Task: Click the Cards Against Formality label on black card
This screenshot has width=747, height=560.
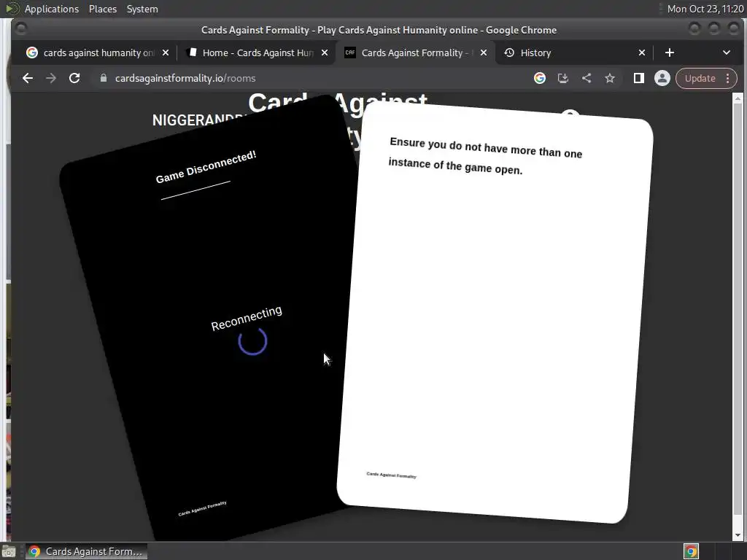Action: [x=202, y=509]
